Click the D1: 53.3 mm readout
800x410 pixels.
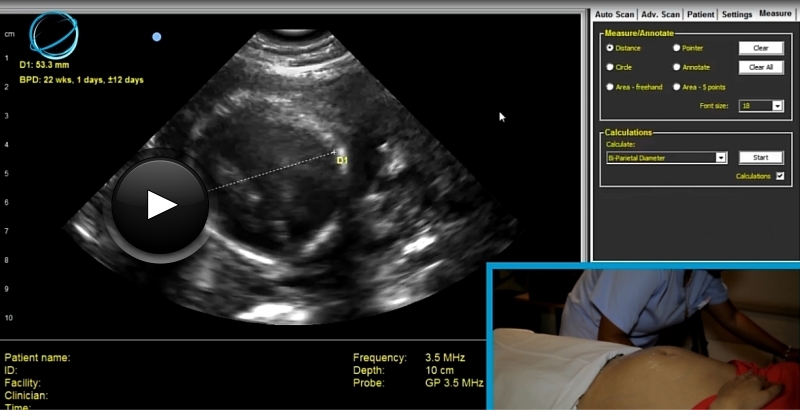[x=44, y=65]
